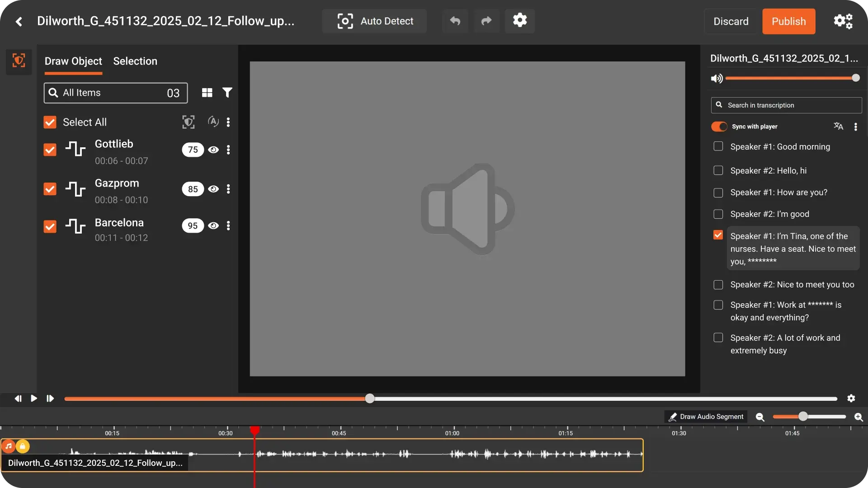Viewport: 868px width, 488px height.
Task: Hide the Barcelona segment with eye toggle
Action: click(213, 225)
